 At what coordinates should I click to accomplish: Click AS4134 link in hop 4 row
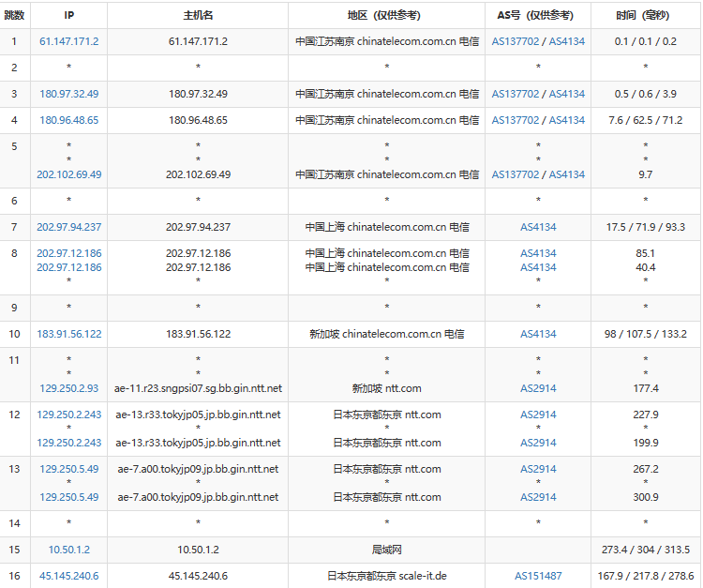pyautogui.click(x=567, y=120)
